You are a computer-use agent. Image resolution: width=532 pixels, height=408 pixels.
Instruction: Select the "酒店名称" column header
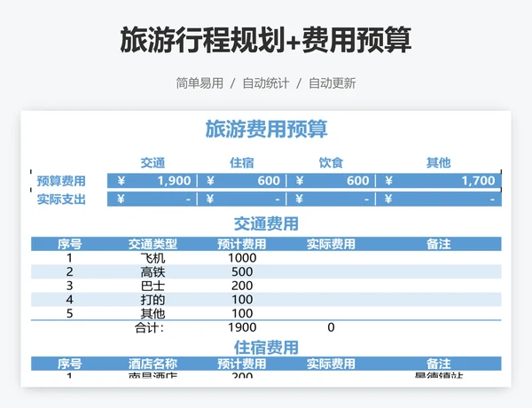[153, 364]
